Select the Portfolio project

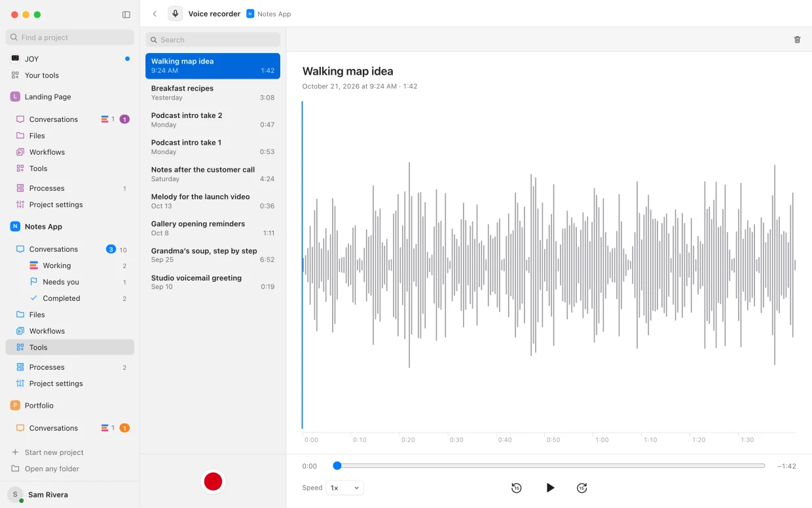pos(70,406)
